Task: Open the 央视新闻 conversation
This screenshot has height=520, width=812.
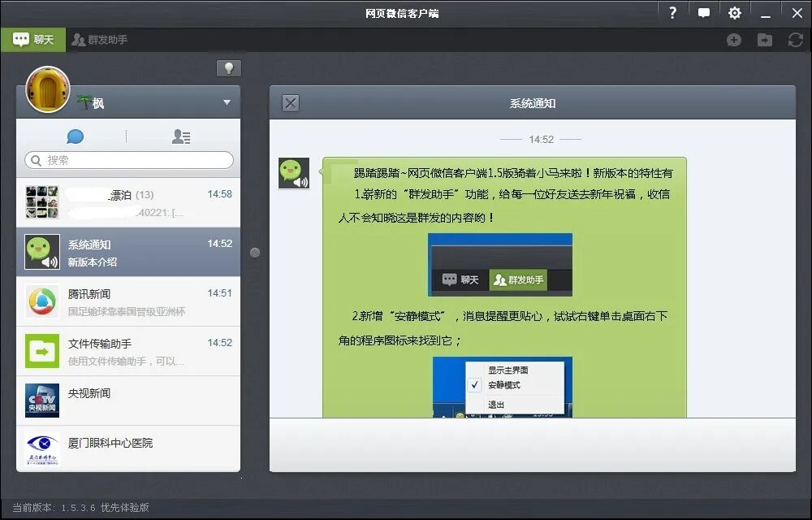Action: (x=128, y=401)
